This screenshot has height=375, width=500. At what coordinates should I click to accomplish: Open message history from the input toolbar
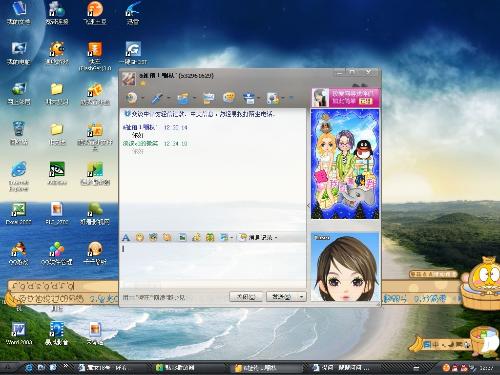[x=256, y=237]
